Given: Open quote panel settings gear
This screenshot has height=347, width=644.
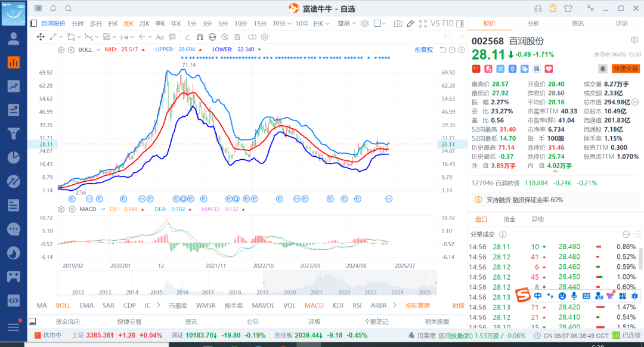Looking at the screenshot, I should tap(634, 40).
